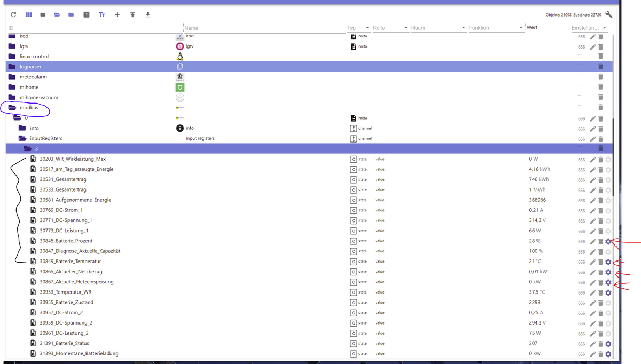Open custom settings gear for 30865_Aktueller_Netzbezug
The width and height of the screenshot is (641, 364).
point(608,272)
